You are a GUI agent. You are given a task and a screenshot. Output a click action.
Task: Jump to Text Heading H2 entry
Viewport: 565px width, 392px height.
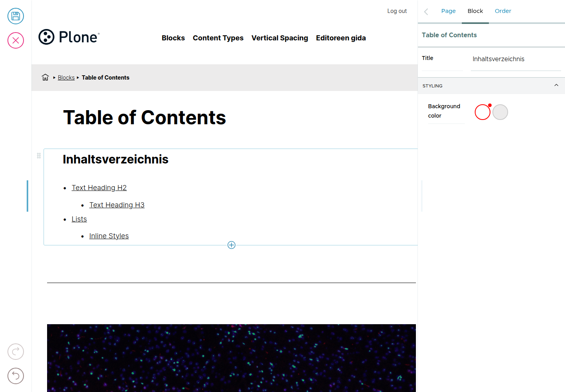[99, 188]
